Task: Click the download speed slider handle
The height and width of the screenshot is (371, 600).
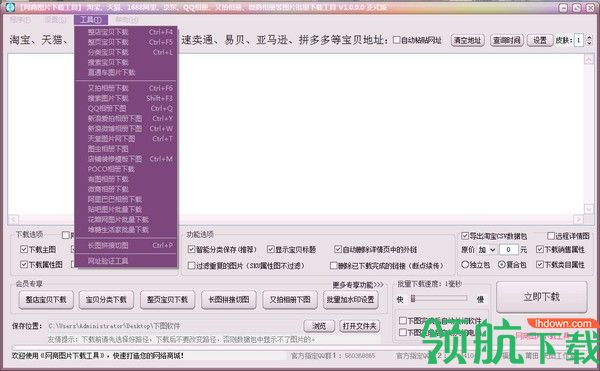Action: point(413,298)
